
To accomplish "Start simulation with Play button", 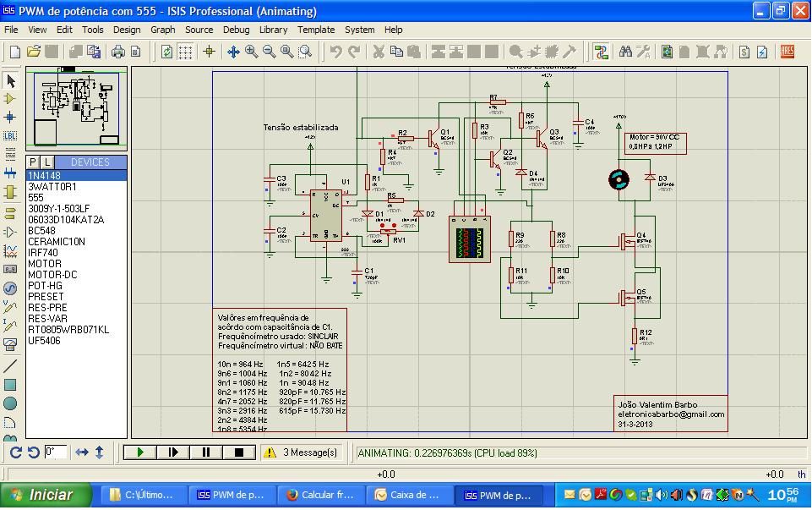I will (x=139, y=452).
